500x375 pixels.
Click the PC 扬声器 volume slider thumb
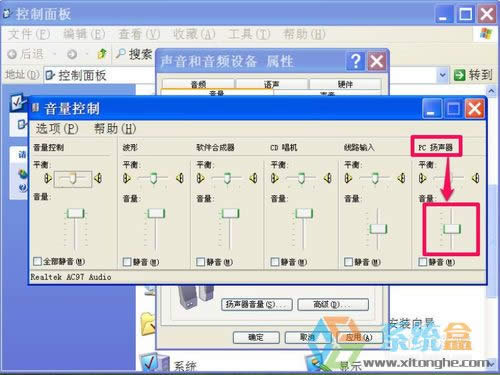(452, 229)
